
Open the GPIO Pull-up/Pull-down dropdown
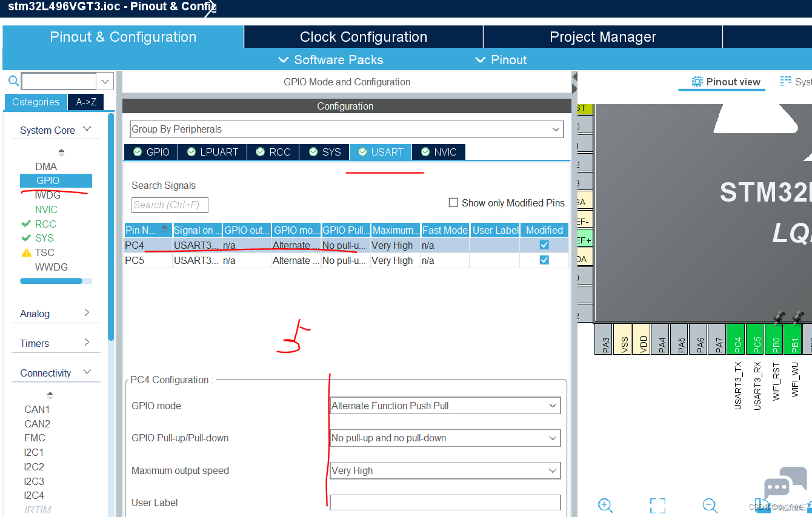coord(445,438)
